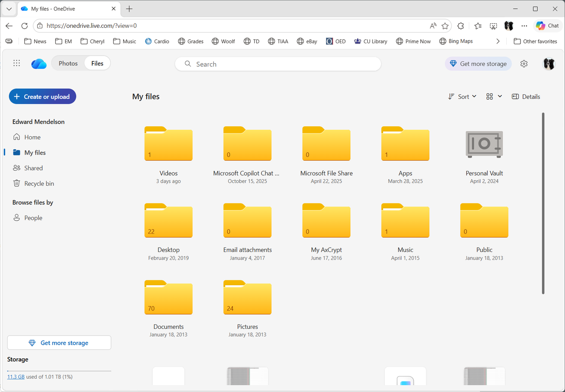Toggle the Details pane
The image size is (565, 392).
tap(526, 97)
